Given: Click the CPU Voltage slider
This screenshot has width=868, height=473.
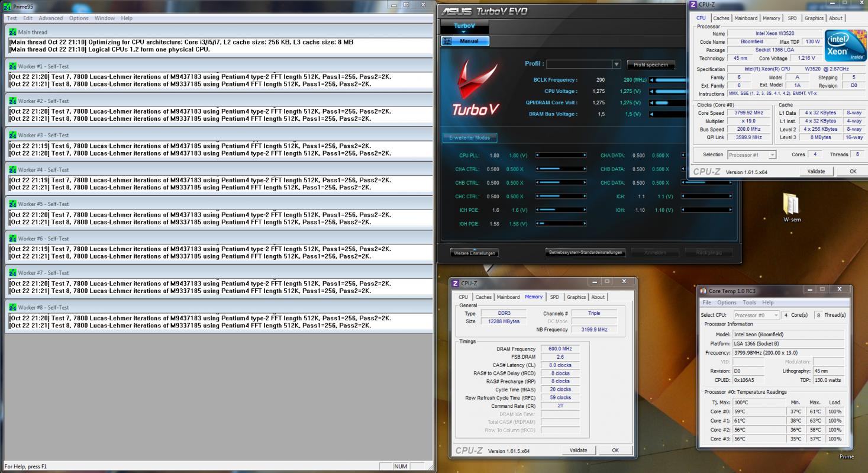Looking at the screenshot, I should pyautogui.click(x=669, y=91).
